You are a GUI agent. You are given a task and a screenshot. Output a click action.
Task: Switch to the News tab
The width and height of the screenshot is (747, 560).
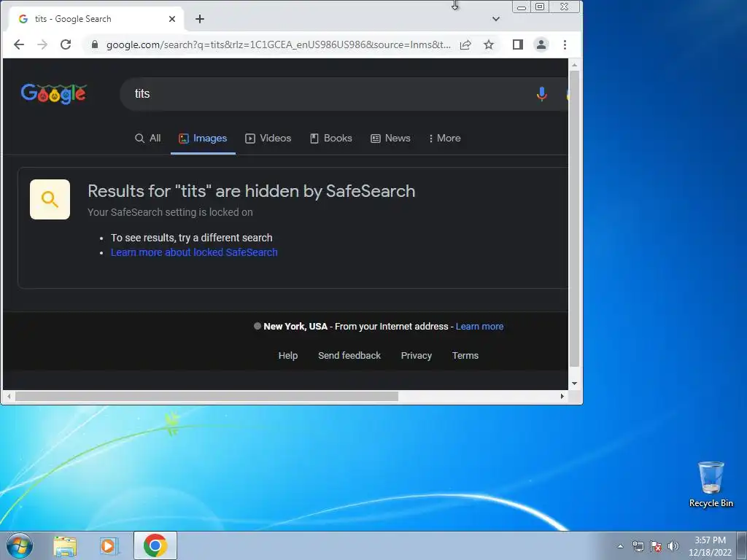click(x=390, y=138)
